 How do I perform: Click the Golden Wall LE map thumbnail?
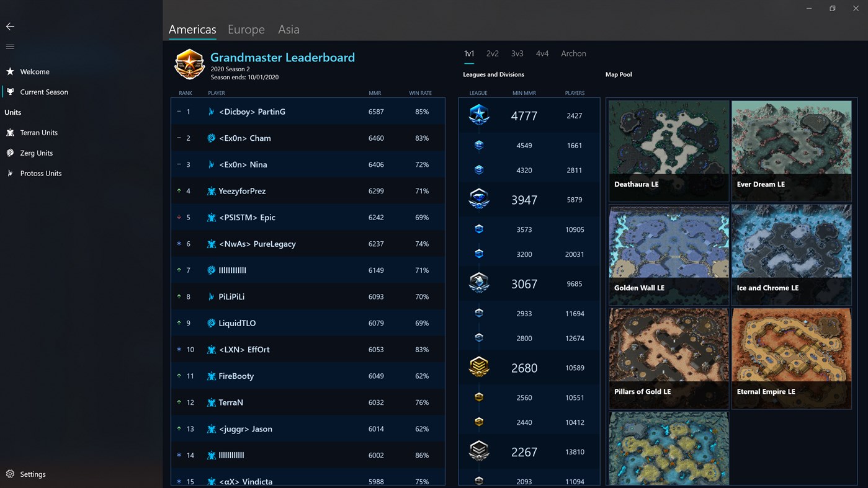[x=668, y=241]
